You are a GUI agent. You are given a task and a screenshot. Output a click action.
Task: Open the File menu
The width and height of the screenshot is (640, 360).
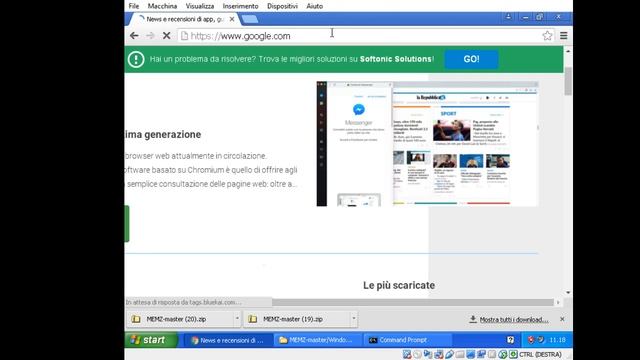point(134,6)
